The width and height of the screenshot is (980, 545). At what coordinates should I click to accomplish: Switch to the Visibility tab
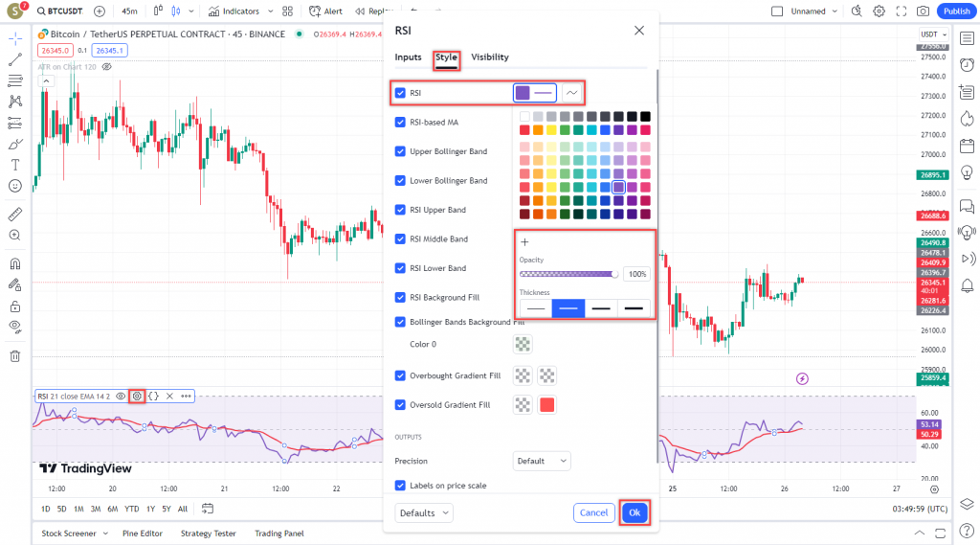[x=490, y=57]
